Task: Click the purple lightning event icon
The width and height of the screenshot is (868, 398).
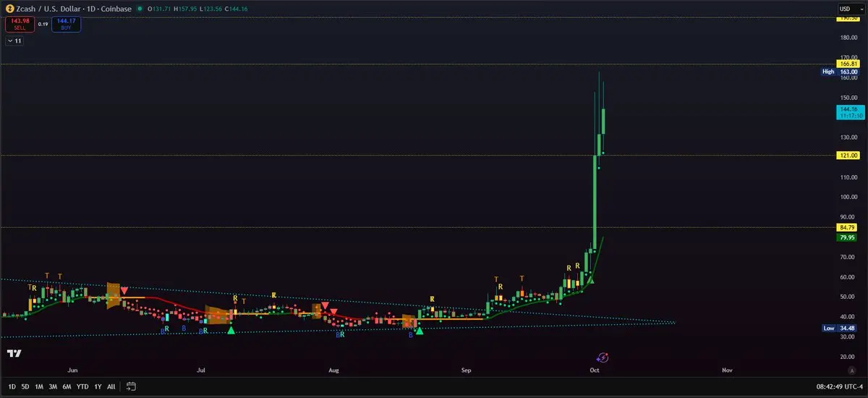Action: [x=603, y=357]
